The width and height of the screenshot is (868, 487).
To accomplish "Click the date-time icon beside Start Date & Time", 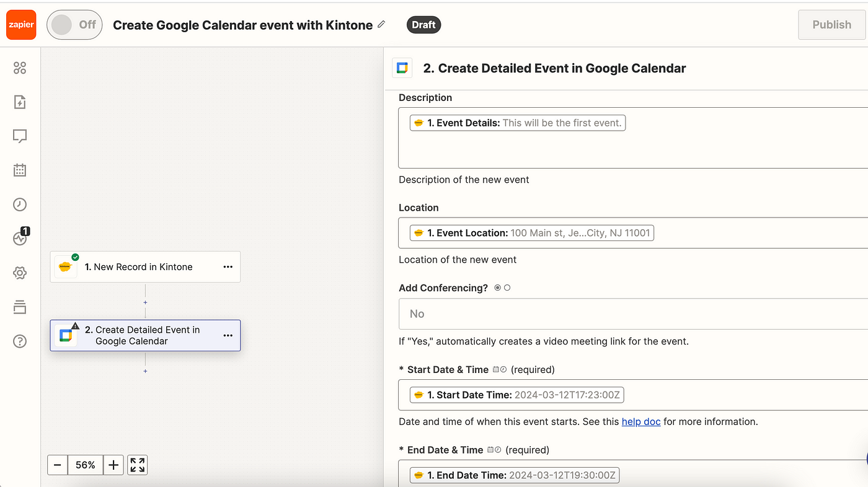I will 500,370.
